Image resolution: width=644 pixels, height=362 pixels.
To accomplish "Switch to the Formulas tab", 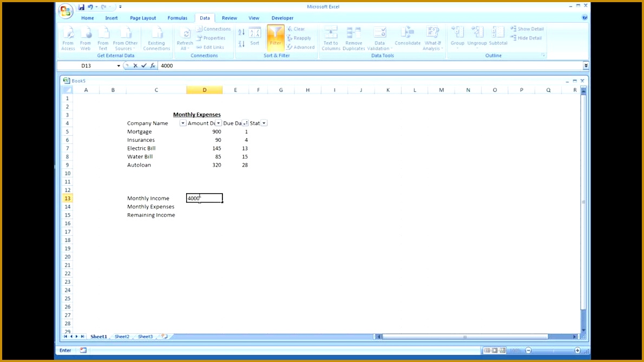I will 178,18.
